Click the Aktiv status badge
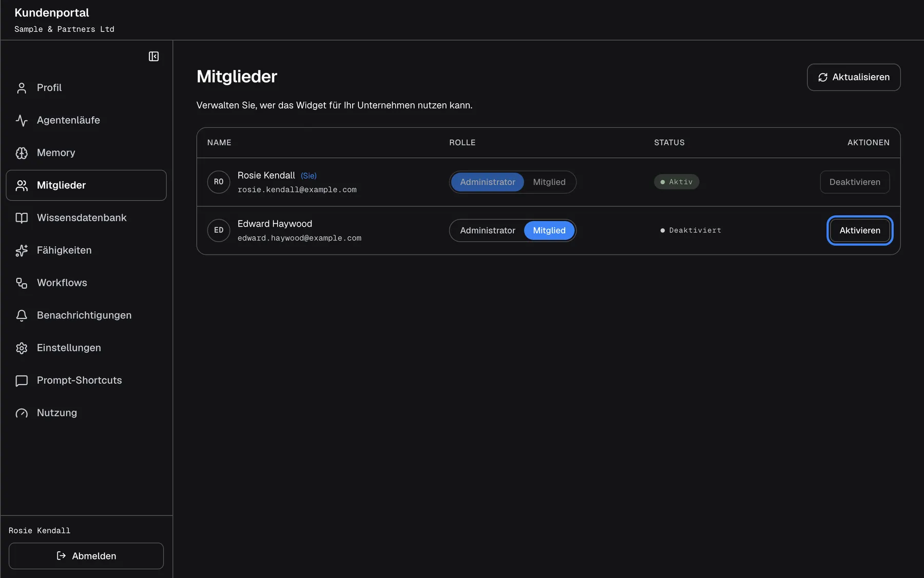Viewport: 924px width, 578px height. (x=677, y=182)
